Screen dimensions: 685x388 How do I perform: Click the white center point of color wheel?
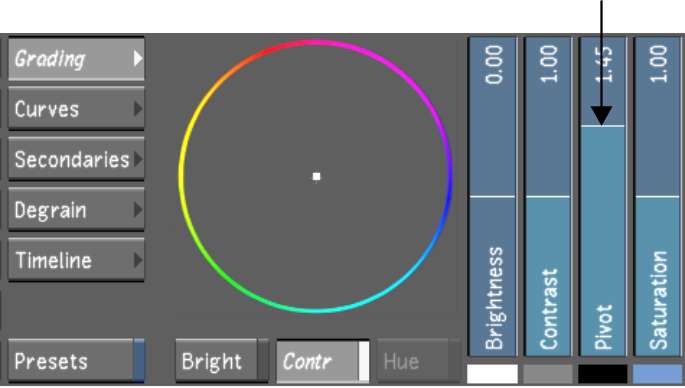point(317,177)
